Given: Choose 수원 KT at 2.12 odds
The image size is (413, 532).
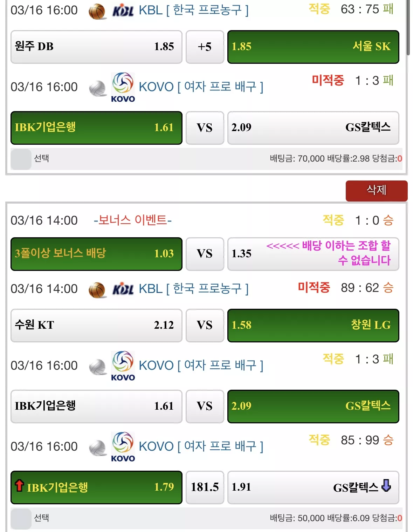Looking at the screenshot, I should click(x=96, y=325).
